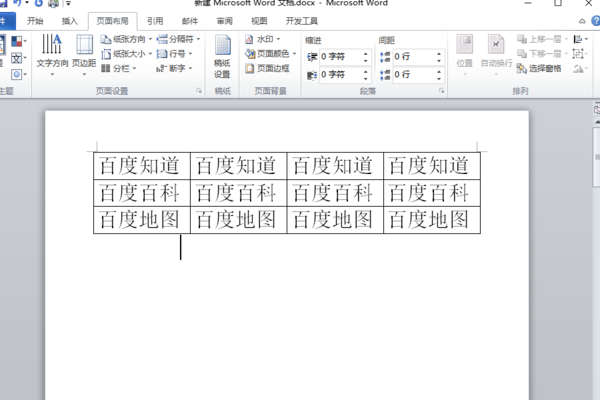600x400 pixels.
Task: Click the spacing before 0 行 field
Action: coord(413,57)
